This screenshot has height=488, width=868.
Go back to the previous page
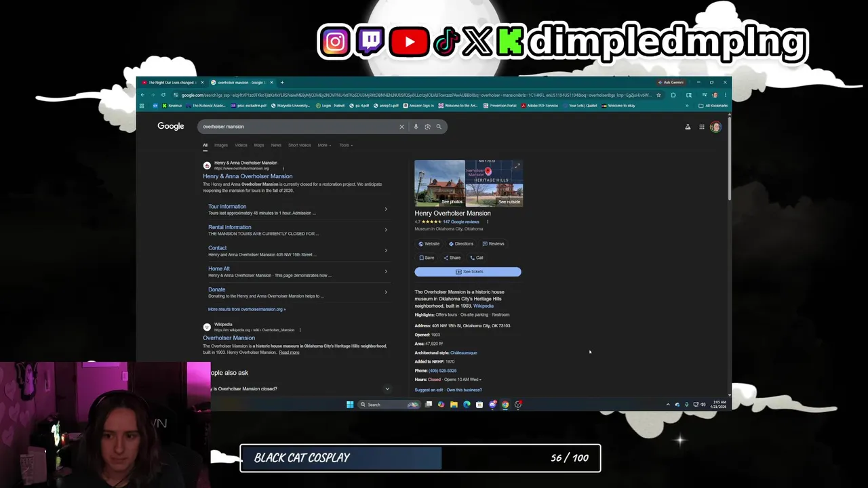pos(142,95)
